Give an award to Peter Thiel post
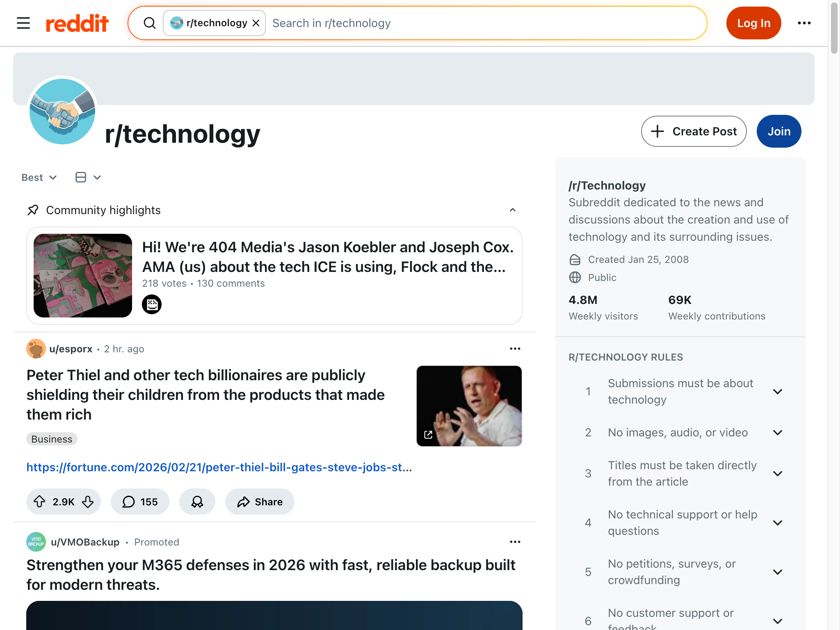The image size is (840, 630). (197, 502)
